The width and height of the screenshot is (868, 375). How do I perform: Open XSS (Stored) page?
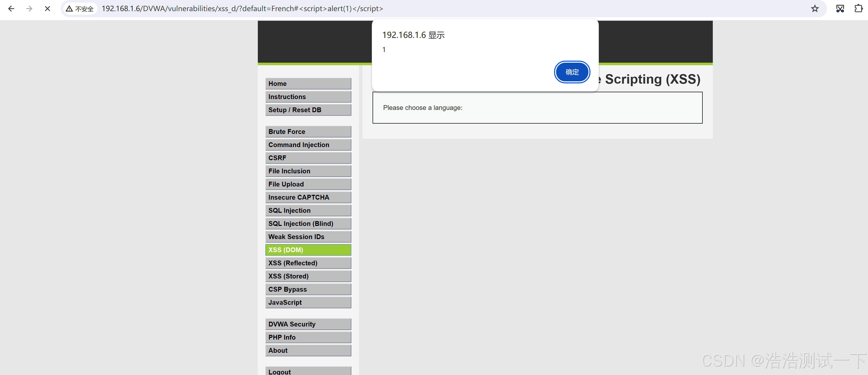click(308, 276)
